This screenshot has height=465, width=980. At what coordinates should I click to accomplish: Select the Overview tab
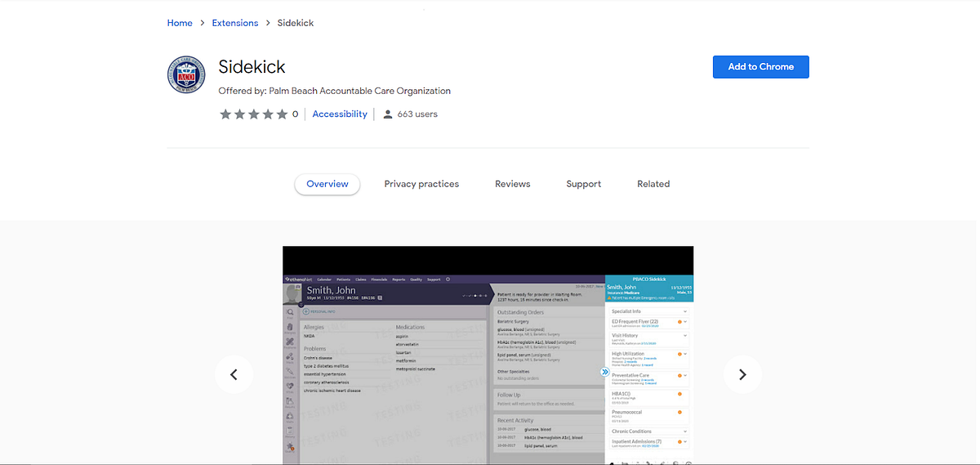pos(327,184)
